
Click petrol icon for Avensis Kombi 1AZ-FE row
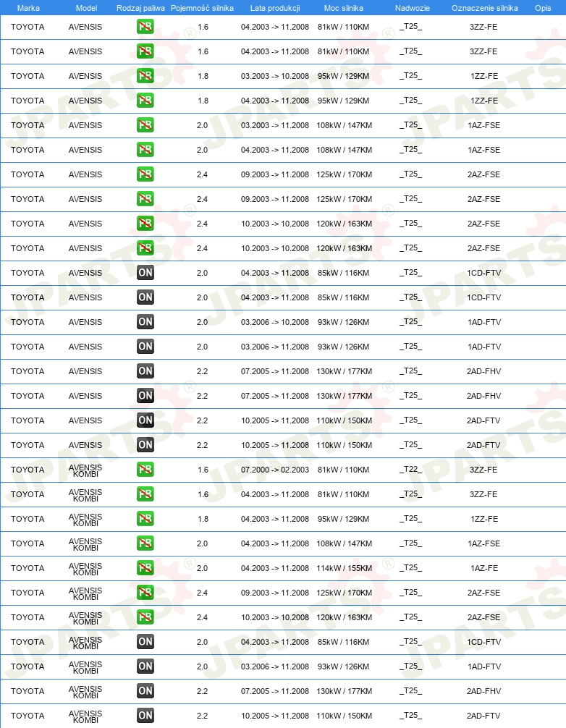pyautogui.click(x=145, y=568)
